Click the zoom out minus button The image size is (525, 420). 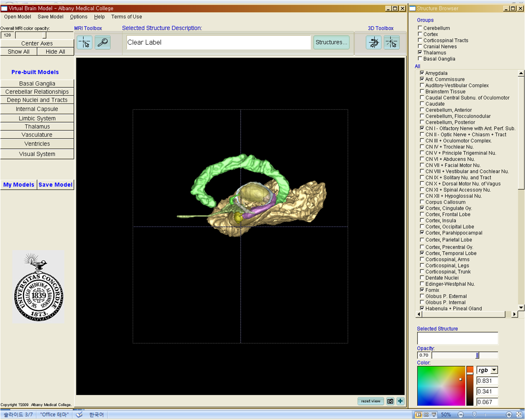461,415
